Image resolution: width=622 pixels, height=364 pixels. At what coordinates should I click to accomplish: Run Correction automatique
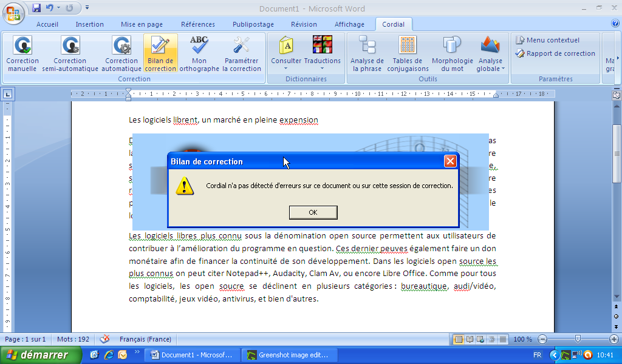click(x=121, y=53)
